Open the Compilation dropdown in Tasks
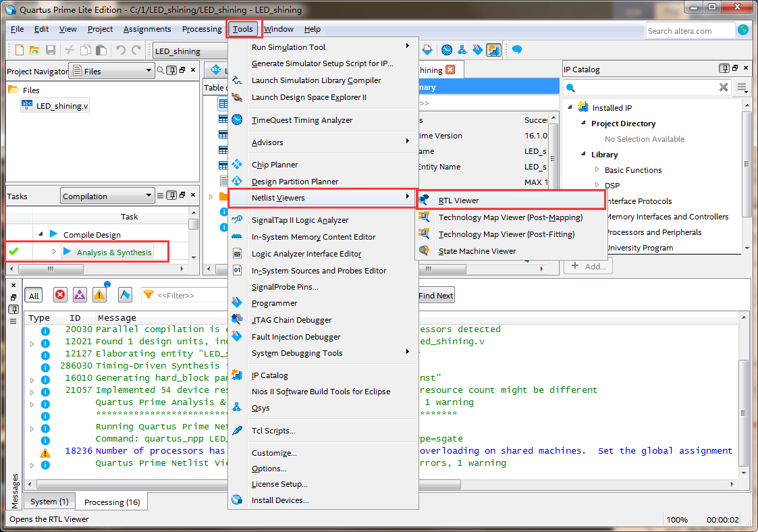 coord(107,196)
